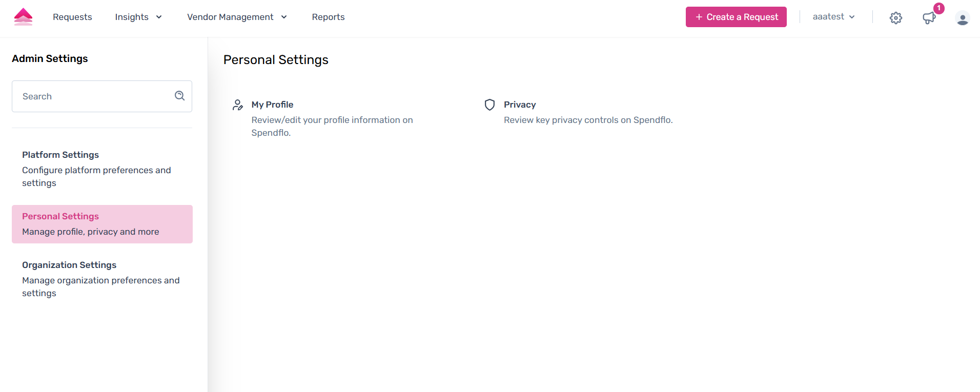Click the Privacy shield icon
The image size is (980, 392).
489,105
